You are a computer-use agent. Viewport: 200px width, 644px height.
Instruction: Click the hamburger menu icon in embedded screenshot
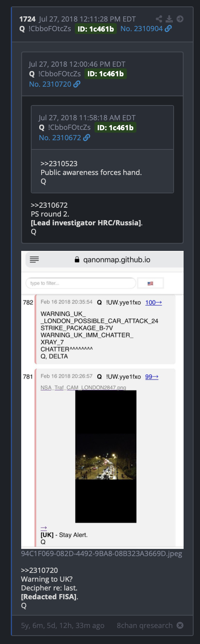(34, 260)
